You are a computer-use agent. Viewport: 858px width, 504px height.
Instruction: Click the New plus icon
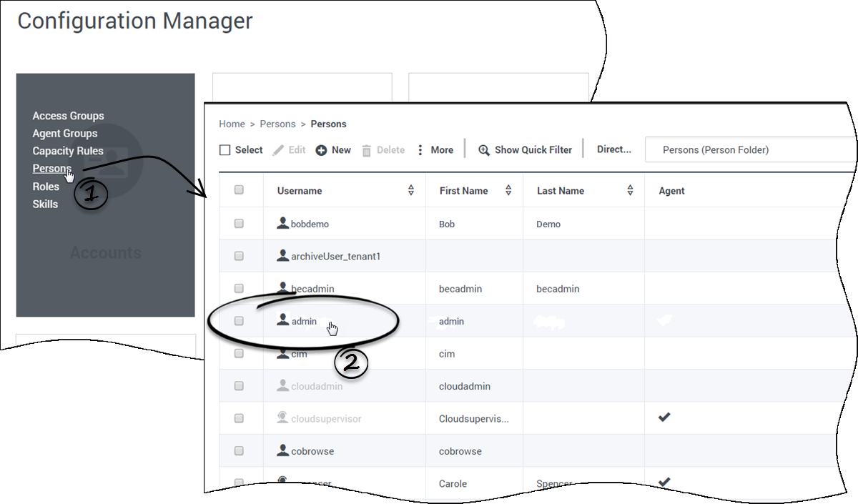click(x=321, y=150)
